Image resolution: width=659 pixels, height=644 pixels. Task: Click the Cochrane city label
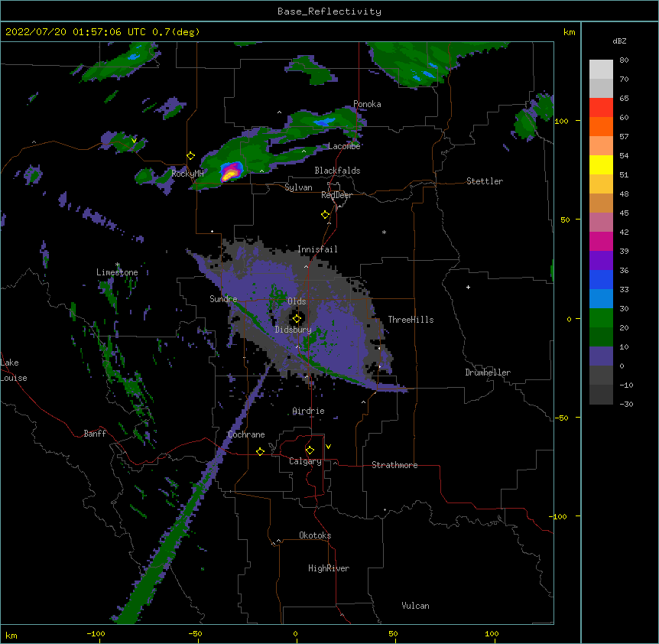(x=246, y=434)
